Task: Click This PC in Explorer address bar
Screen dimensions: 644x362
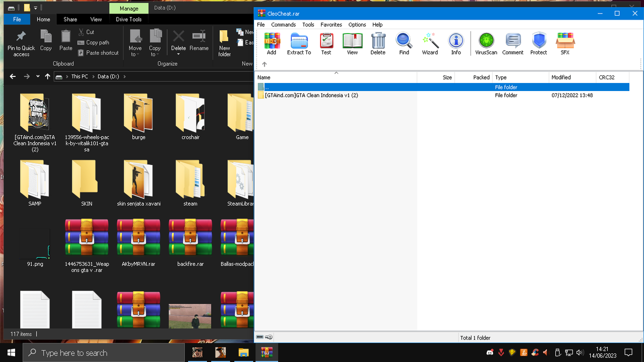Action: pos(79,76)
